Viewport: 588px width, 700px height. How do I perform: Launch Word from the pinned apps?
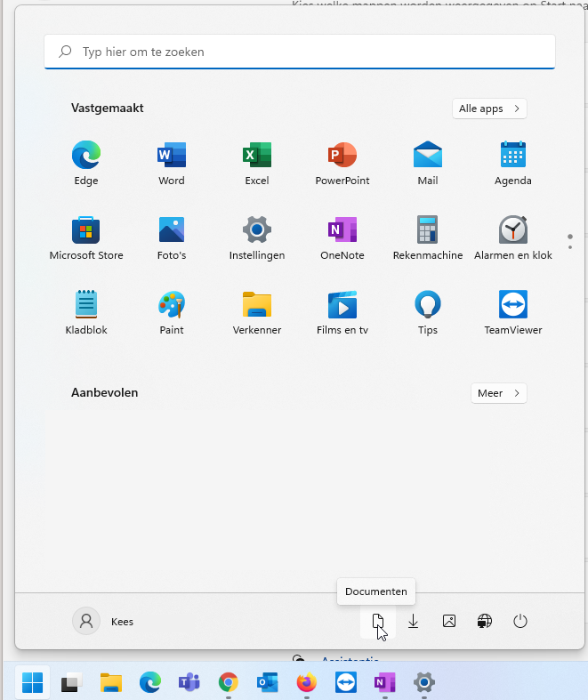click(x=172, y=163)
